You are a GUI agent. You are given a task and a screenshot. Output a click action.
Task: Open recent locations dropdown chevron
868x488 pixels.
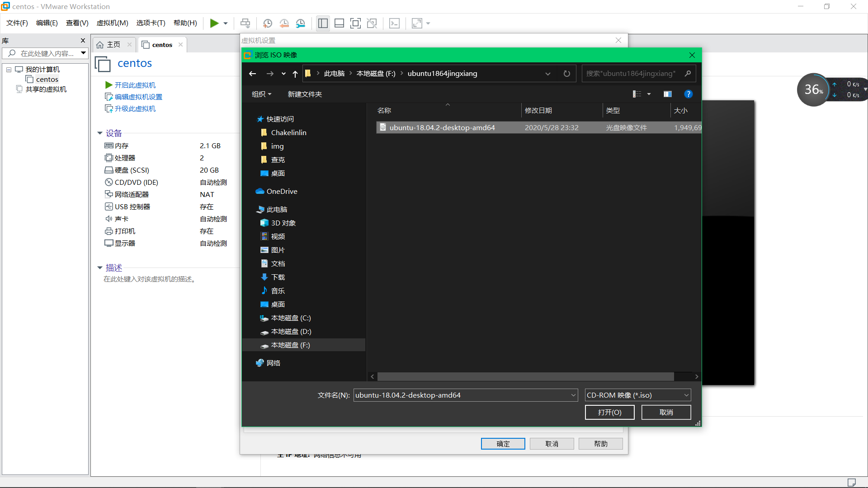(283, 74)
